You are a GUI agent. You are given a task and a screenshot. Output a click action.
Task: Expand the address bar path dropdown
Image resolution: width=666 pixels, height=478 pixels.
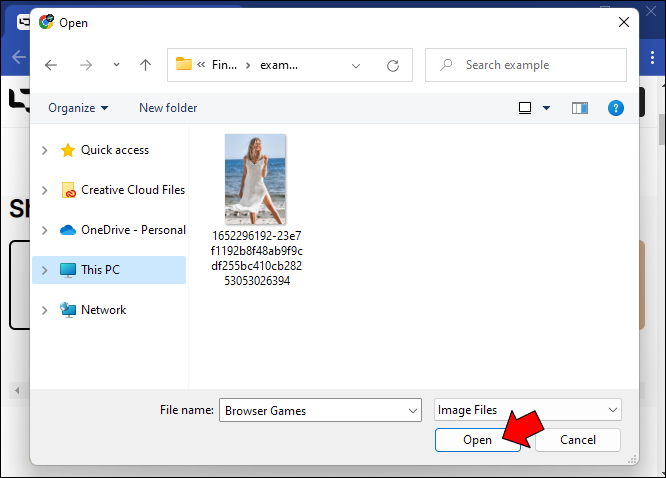356,65
